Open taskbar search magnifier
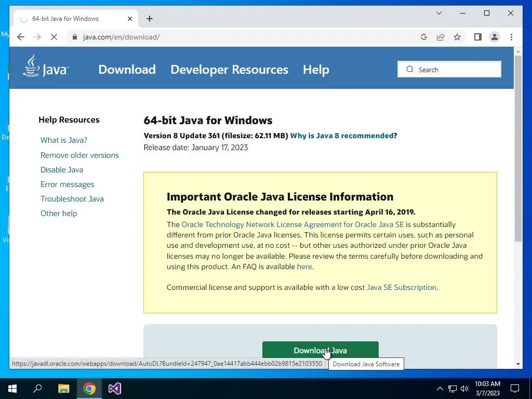Image resolution: width=532 pixels, height=399 pixels. (x=37, y=389)
